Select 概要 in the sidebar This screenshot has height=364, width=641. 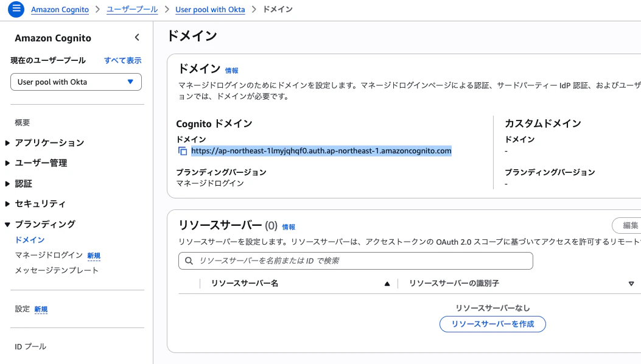23,122
